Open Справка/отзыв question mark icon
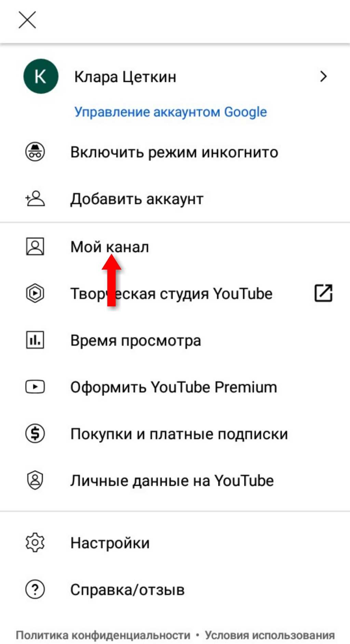Screen dimensions: 350x644 click(x=35, y=589)
